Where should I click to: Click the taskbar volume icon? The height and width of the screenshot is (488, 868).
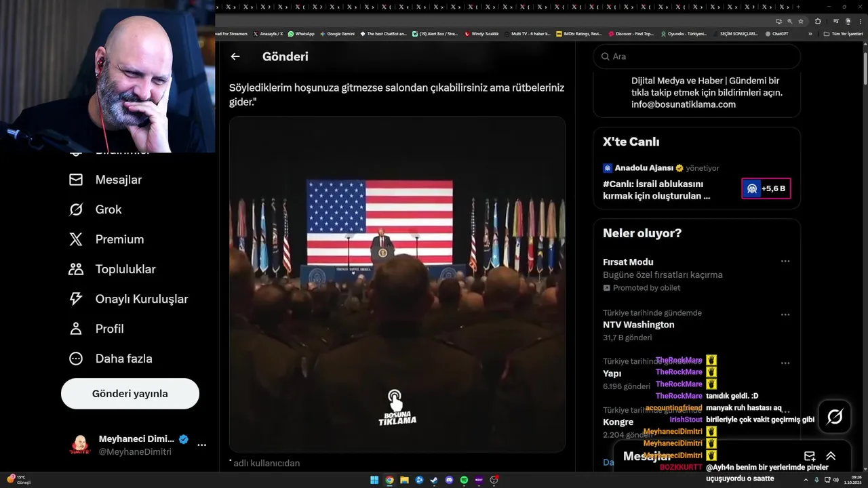[835, 480]
